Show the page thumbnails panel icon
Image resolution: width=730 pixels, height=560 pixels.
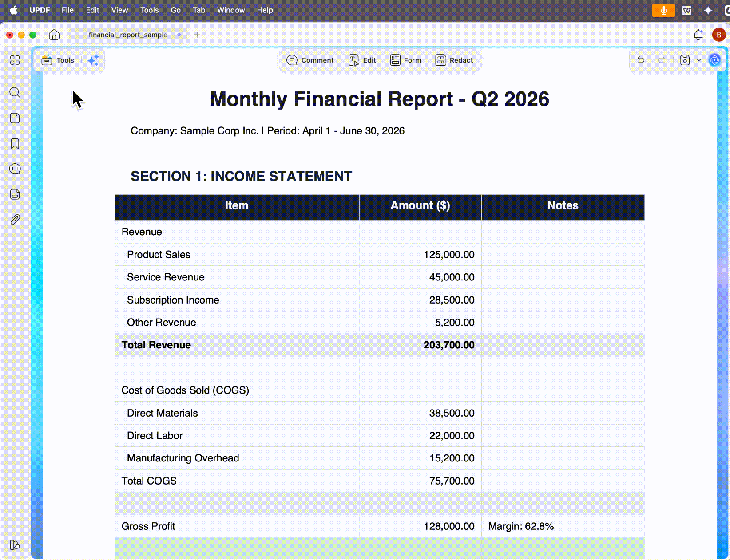15,118
